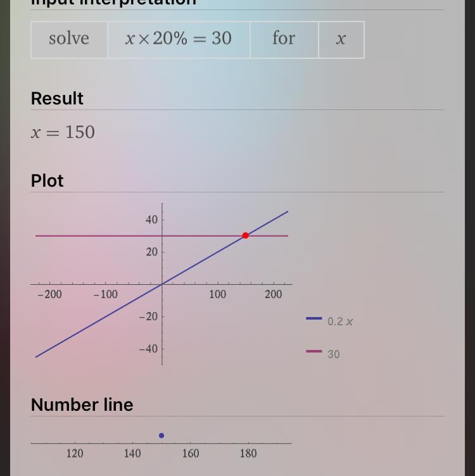475x476 pixels.
Task: Select the "30" legend label
Action: pyautogui.click(x=334, y=354)
